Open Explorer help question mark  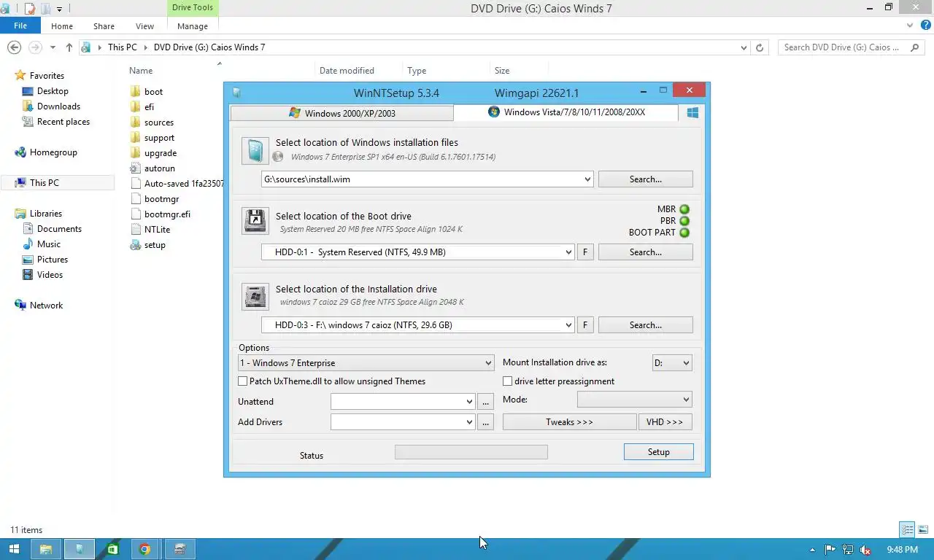[926, 25]
